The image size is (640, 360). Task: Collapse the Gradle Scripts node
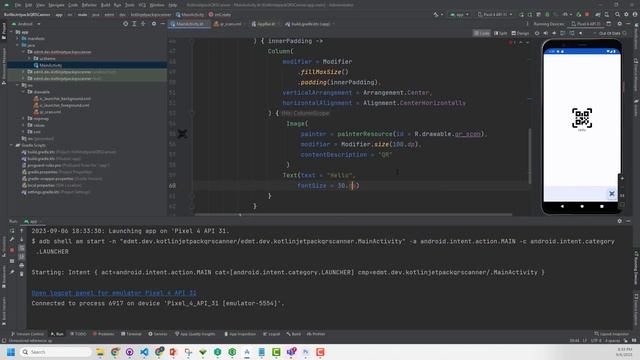pos(12,145)
